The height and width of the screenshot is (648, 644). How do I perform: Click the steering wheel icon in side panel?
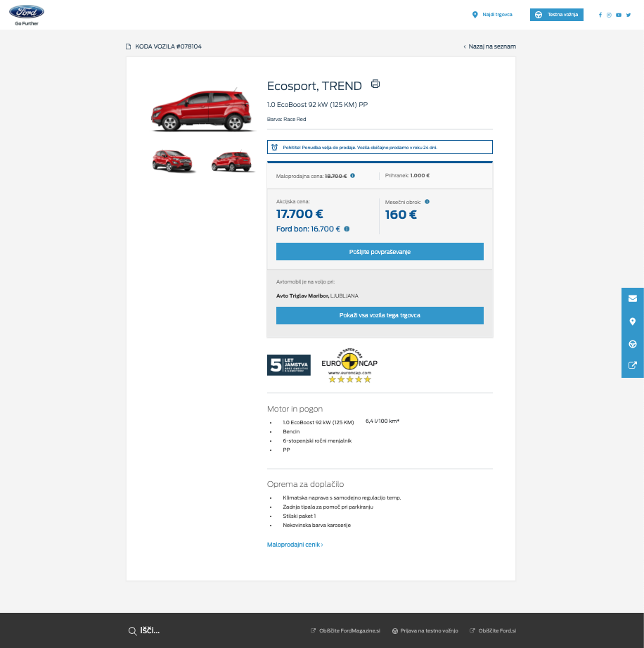[x=633, y=344]
